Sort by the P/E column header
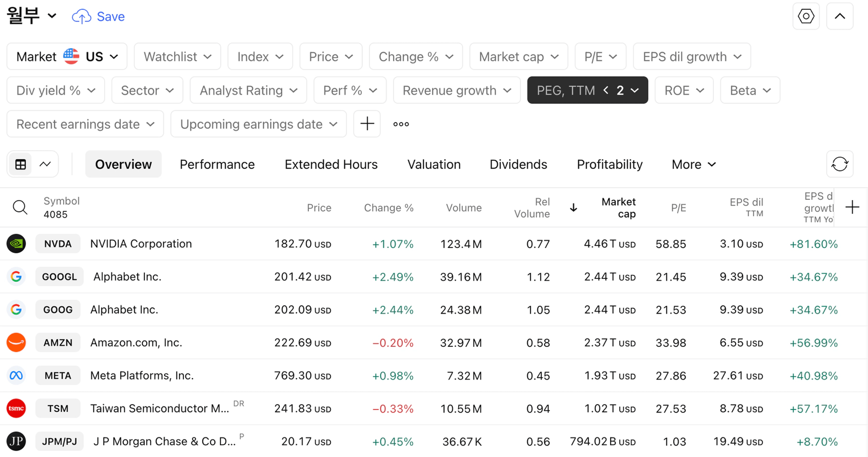This screenshot has width=868, height=457. point(678,208)
